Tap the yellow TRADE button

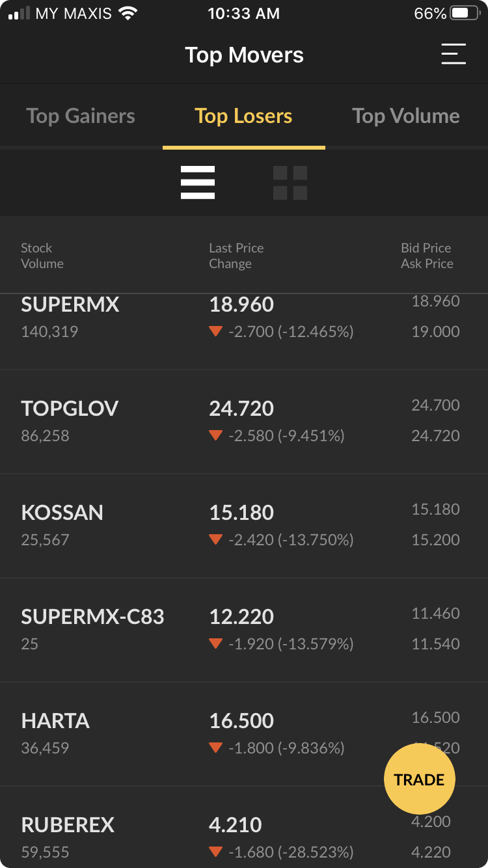419,780
